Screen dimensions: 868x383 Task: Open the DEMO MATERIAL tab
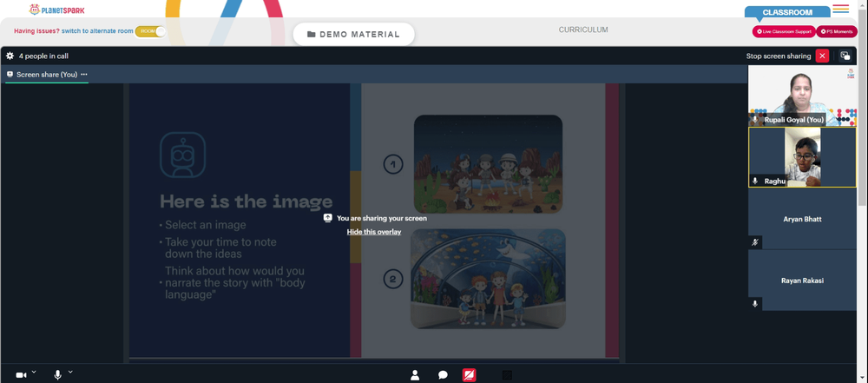(353, 35)
